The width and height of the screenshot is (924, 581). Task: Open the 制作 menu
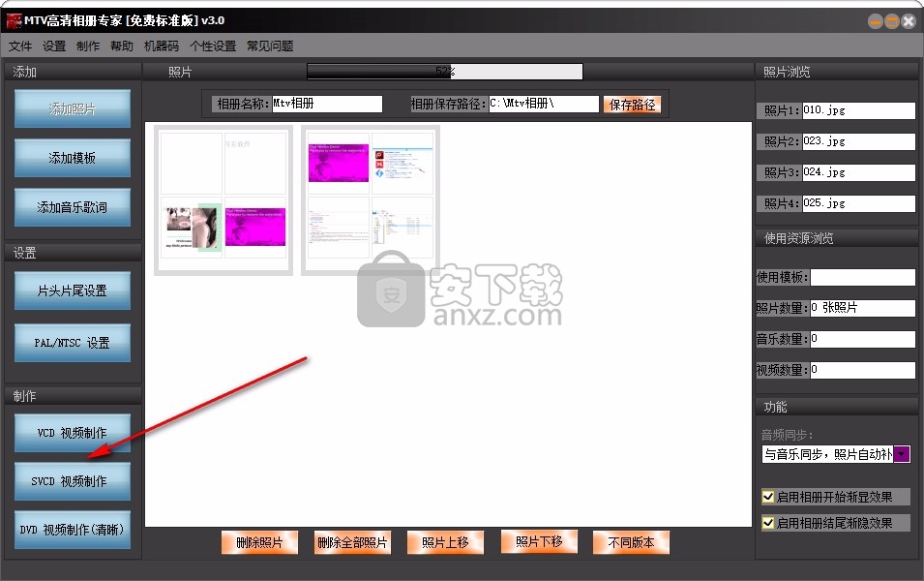[88, 46]
